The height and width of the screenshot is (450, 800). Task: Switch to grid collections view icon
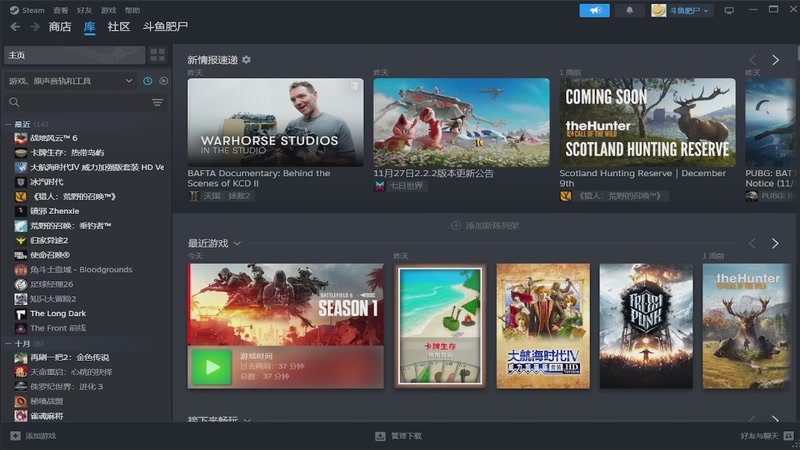click(158, 55)
